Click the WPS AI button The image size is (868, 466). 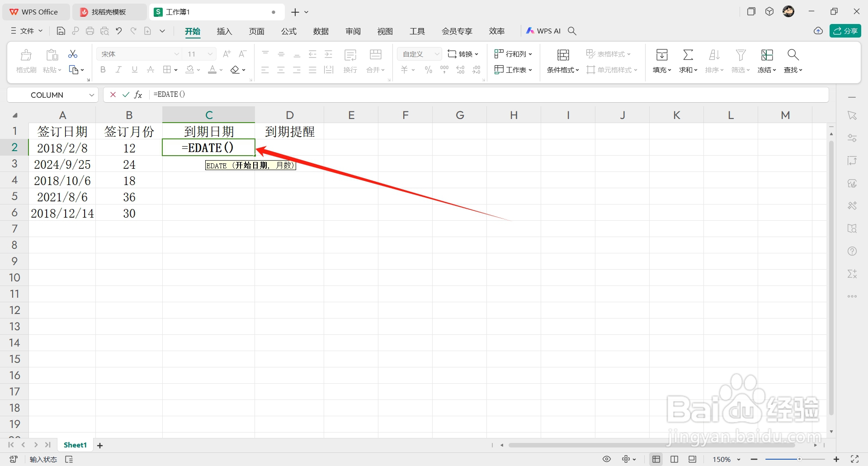click(543, 31)
